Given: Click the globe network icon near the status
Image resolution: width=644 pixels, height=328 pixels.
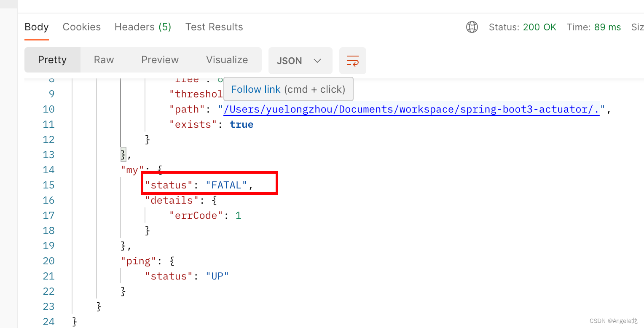Looking at the screenshot, I should pyautogui.click(x=472, y=27).
